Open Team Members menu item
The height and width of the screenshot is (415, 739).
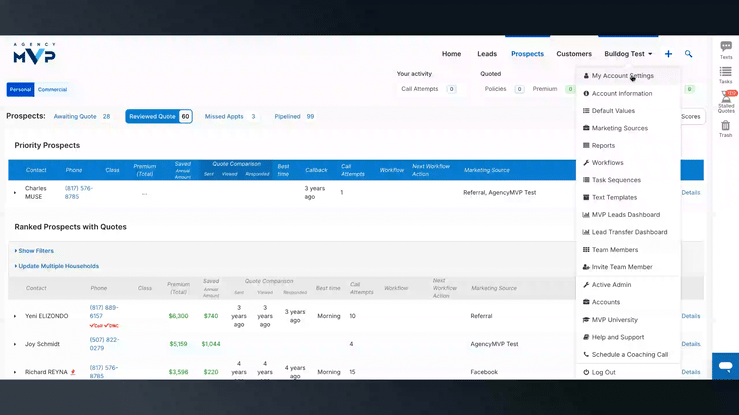[x=615, y=250]
